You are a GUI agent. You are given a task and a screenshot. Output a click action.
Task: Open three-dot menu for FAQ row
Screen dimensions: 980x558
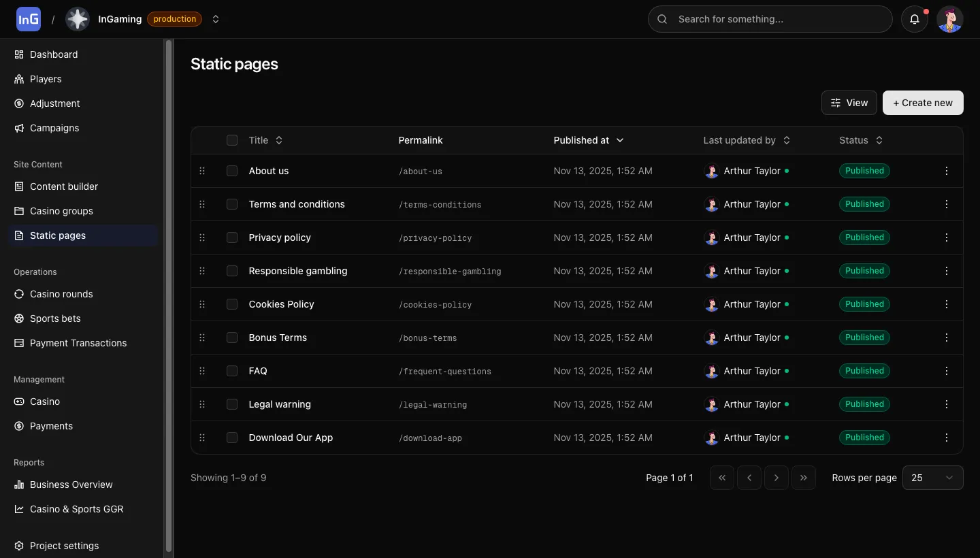tap(946, 371)
